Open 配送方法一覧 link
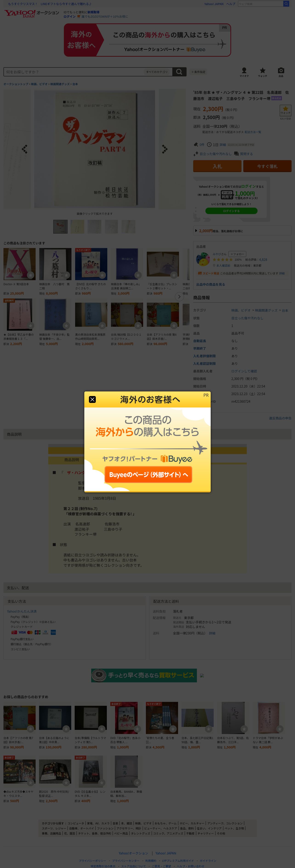Image resolution: width=295 pixels, height=868 pixels. tap(253, 132)
